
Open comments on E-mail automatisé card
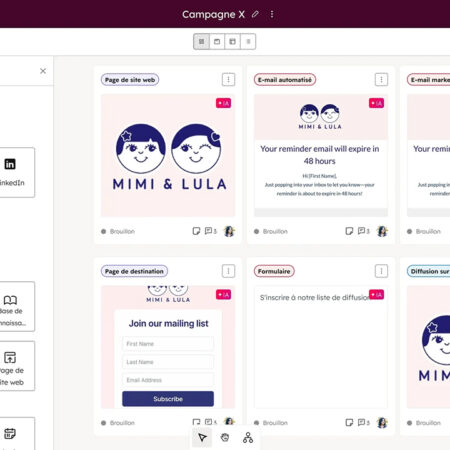tap(363, 231)
